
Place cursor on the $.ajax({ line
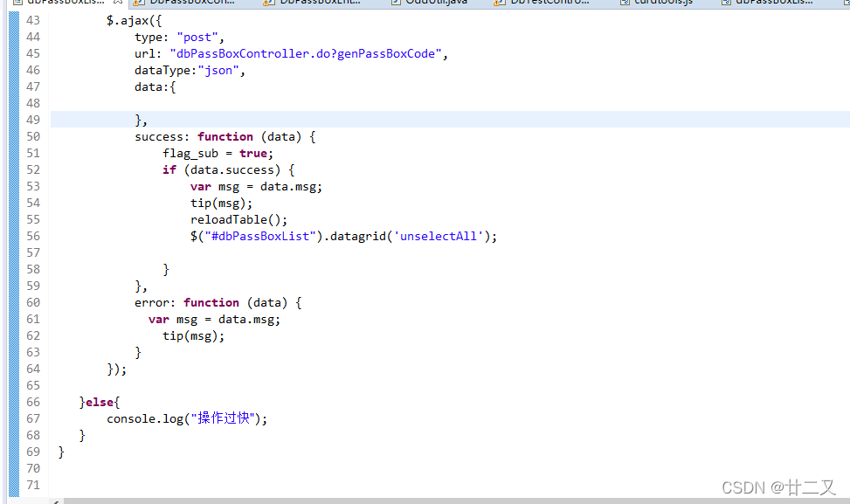(x=134, y=21)
